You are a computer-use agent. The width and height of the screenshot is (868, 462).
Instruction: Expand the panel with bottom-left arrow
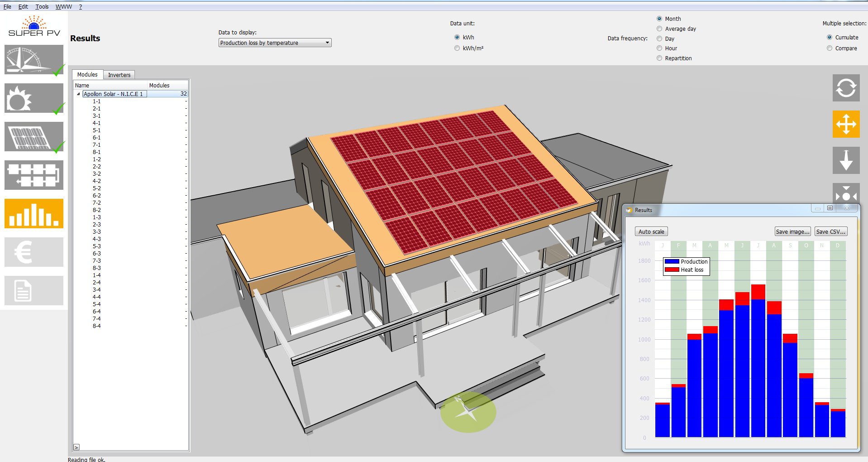click(76, 447)
